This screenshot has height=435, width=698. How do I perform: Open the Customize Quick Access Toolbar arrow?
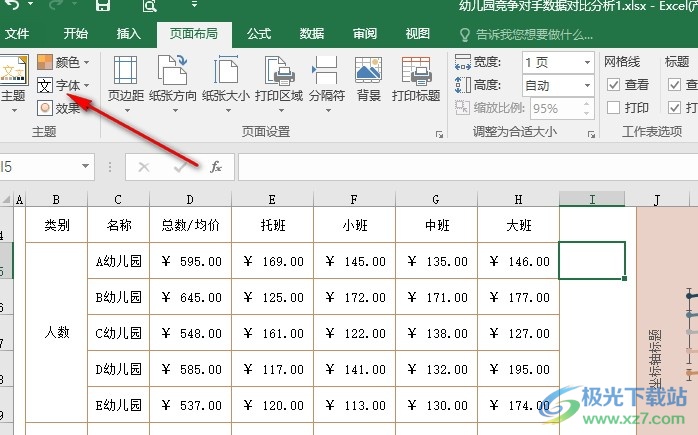(195, 4)
